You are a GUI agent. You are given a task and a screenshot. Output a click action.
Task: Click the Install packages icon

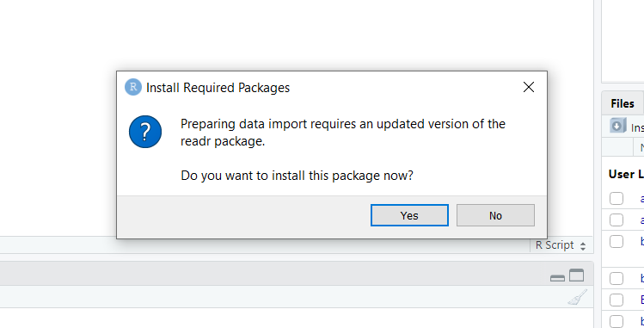(x=617, y=126)
